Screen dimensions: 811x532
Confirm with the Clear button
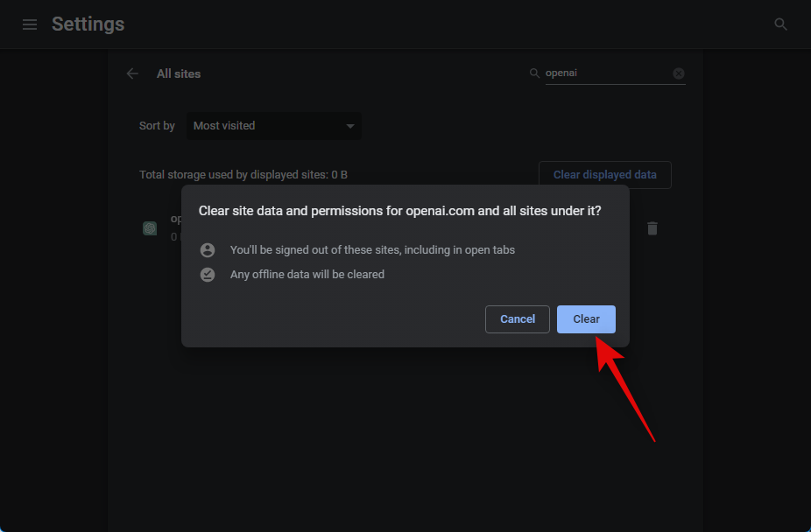click(586, 319)
